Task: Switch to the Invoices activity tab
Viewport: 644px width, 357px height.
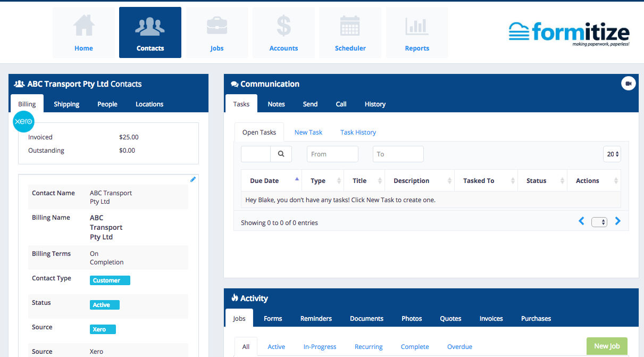Action: 491,319
